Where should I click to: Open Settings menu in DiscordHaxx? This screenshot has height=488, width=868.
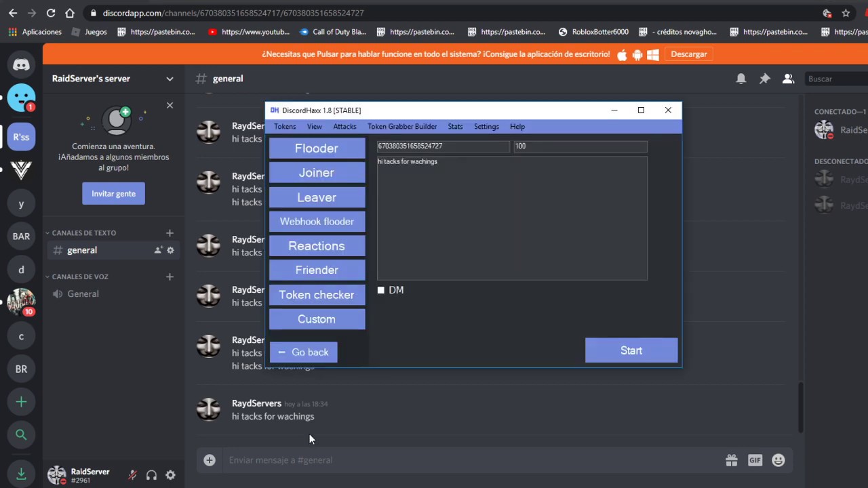tap(486, 127)
